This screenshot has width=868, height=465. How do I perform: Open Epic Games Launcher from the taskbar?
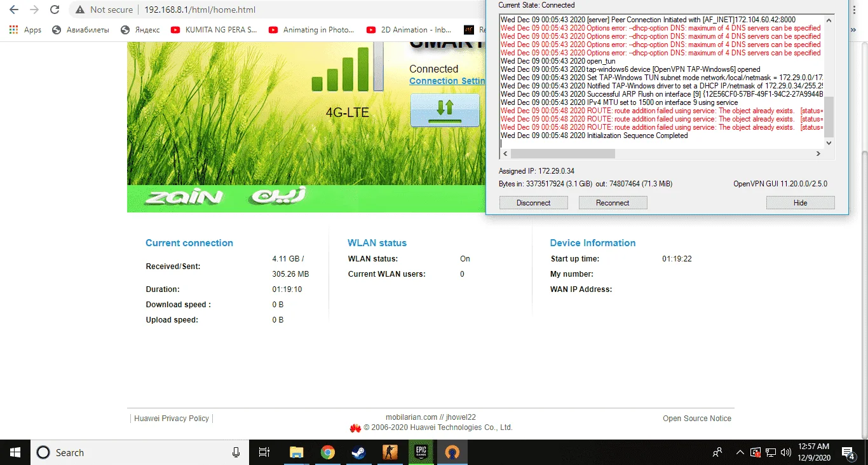click(x=421, y=452)
